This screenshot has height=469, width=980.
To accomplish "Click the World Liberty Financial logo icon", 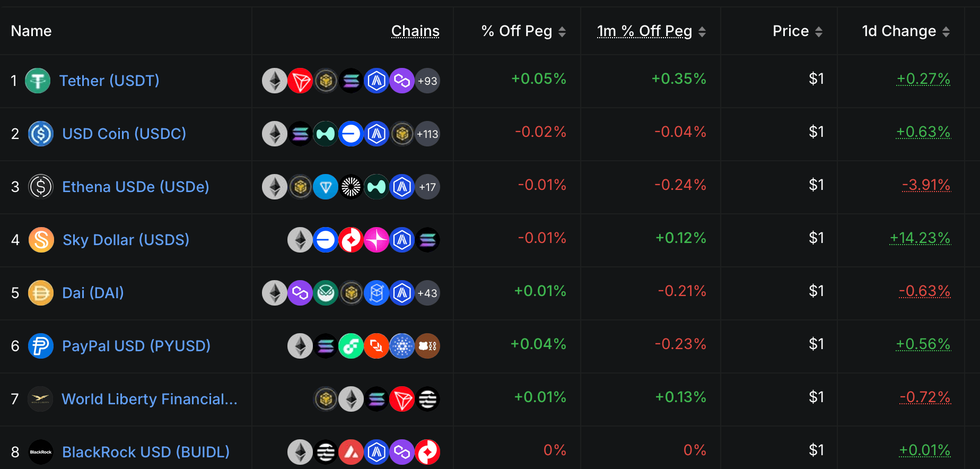I will [40, 399].
